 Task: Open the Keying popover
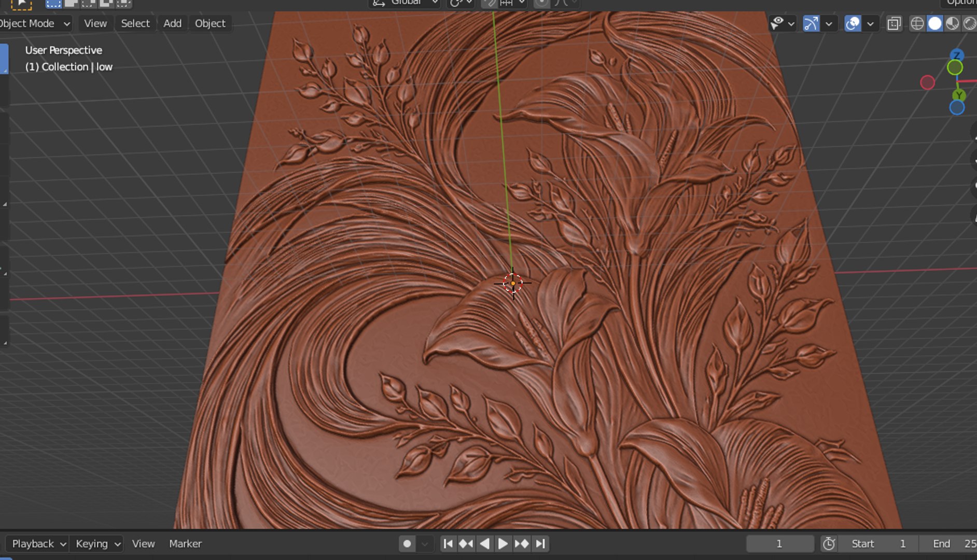[x=97, y=543]
